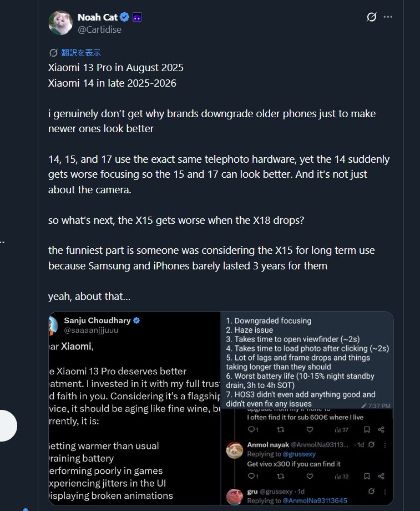Click the purple affiliation badge beside Noah Cat
The height and width of the screenshot is (511, 420).
[136, 17]
